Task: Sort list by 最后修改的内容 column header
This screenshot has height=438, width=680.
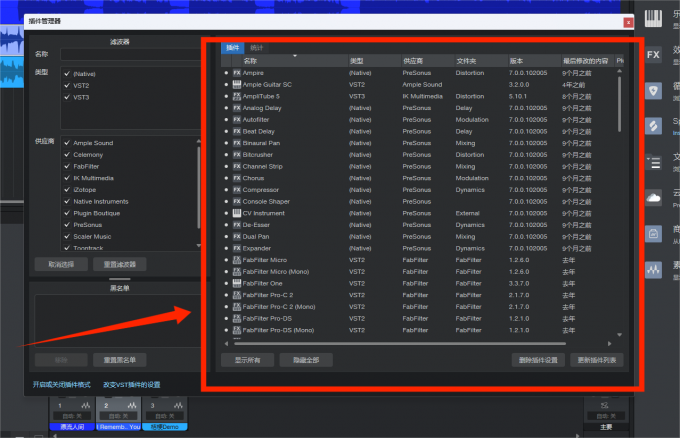Action: pos(587,61)
